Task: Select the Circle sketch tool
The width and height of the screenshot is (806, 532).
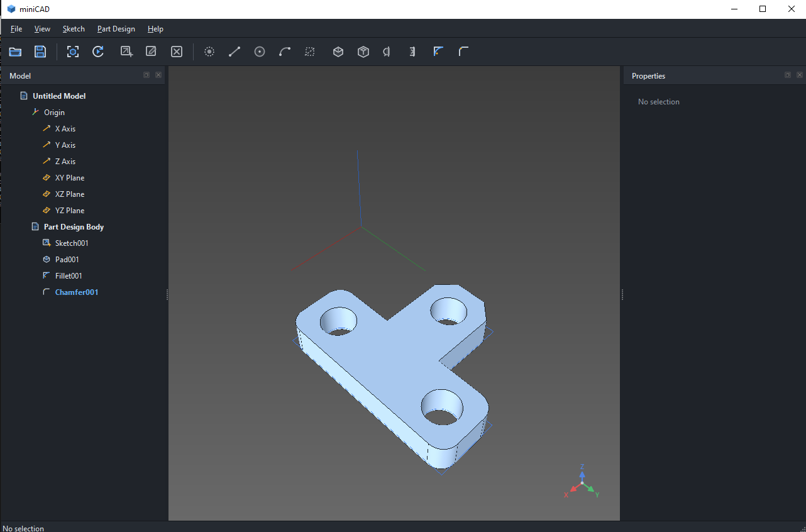Action: pyautogui.click(x=260, y=52)
